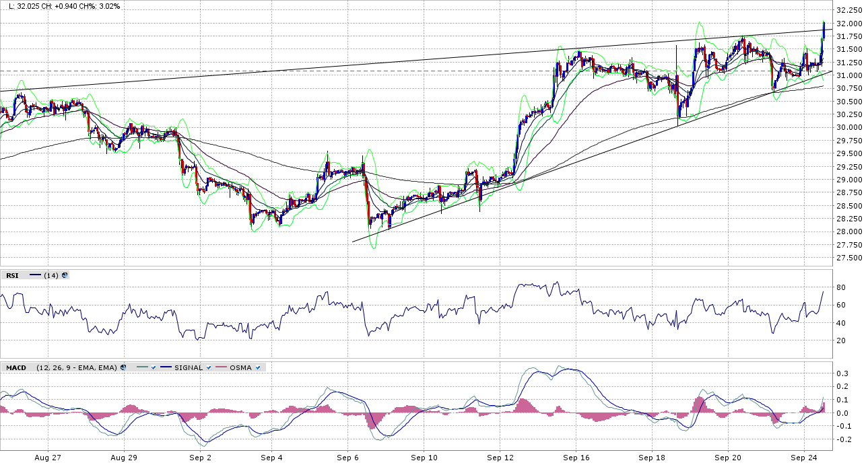Toggle the MACD line visibility checkbox
Viewport: 868px width, 467px height.
(x=154, y=367)
